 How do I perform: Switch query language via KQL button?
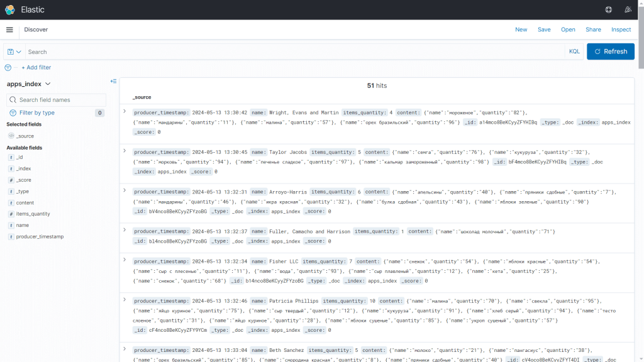point(574,52)
